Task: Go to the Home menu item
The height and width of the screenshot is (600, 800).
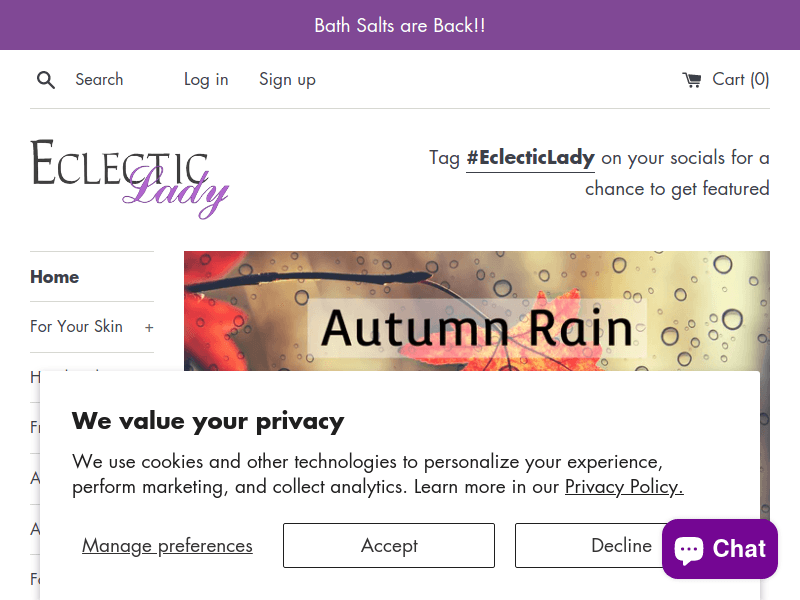Action: [x=55, y=277]
